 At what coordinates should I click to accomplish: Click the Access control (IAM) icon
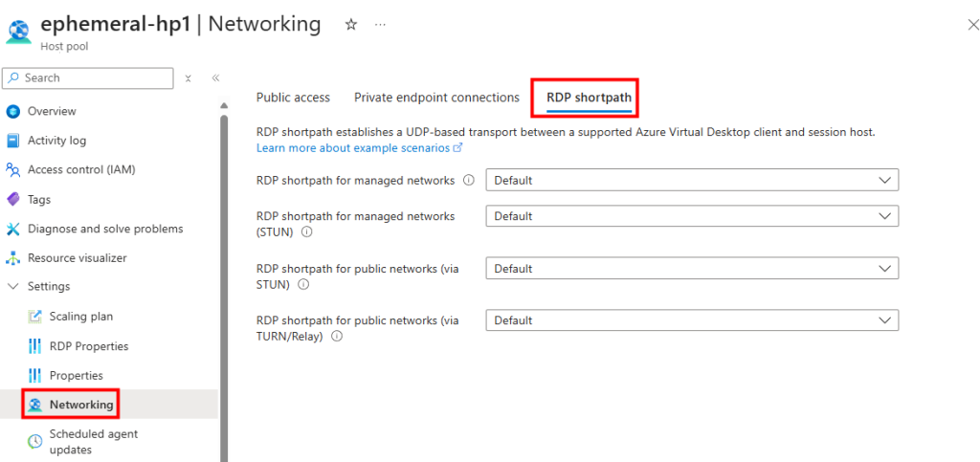[x=13, y=170]
